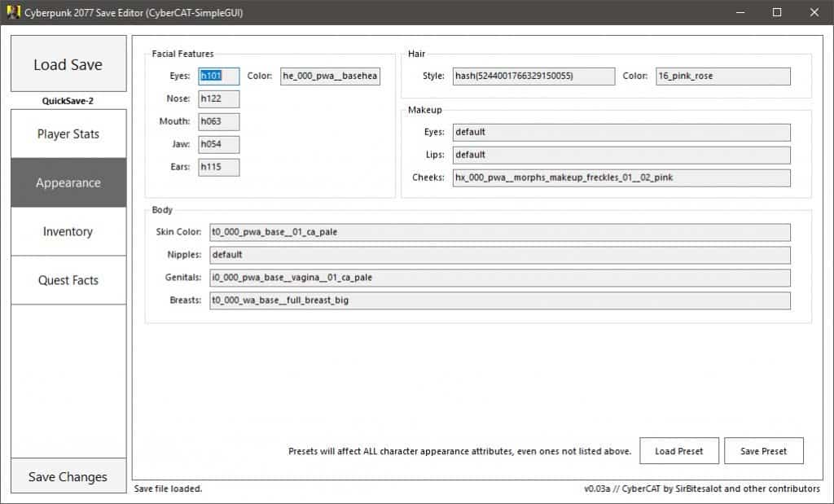Click the eye Color field he_000_pwa__basehea
This screenshot has width=834, height=504.
[329, 76]
